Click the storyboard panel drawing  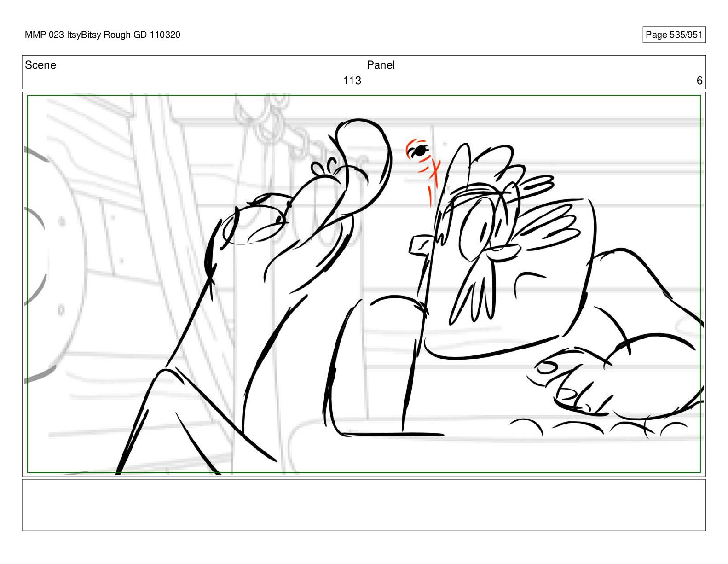(364, 284)
